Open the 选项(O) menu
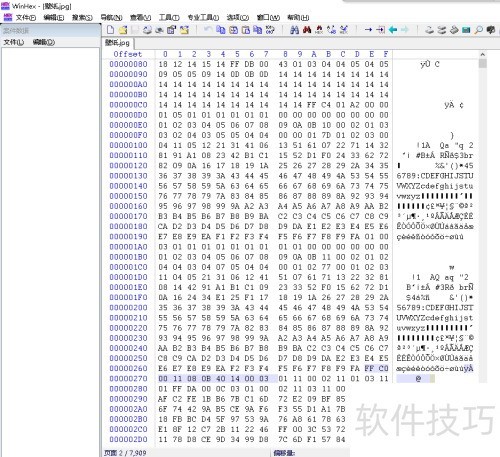The height and width of the screenshot is (457, 500). click(238, 18)
